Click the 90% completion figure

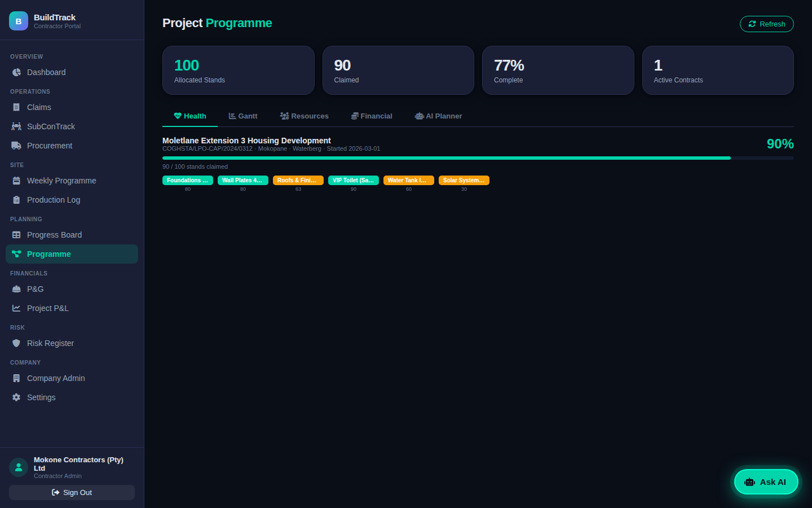pyautogui.click(x=780, y=144)
